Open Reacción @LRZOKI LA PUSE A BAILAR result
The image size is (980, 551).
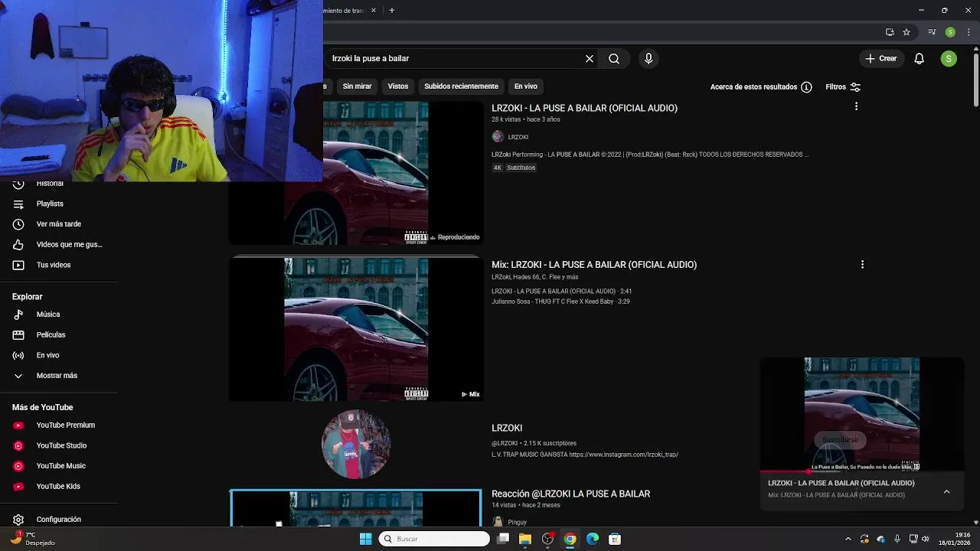tap(570, 494)
